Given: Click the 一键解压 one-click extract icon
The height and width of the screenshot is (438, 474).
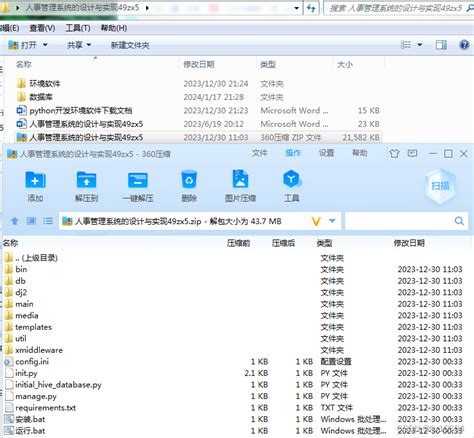Looking at the screenshot, I should point(138,180).
